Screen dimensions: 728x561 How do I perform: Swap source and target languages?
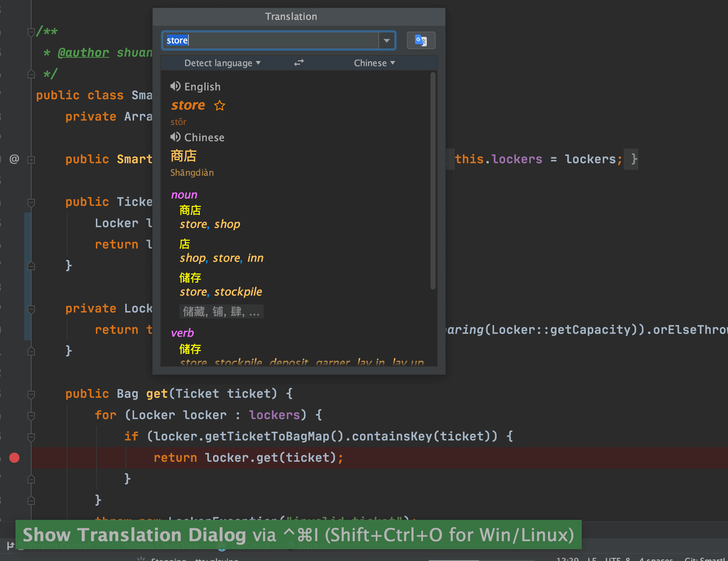pyautogui.click(x=299, y=63)
